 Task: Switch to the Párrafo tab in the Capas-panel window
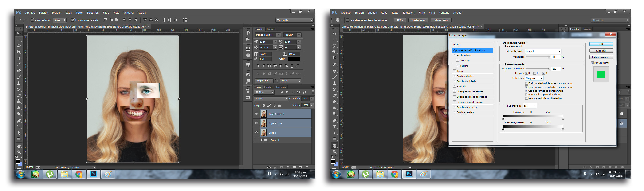click(271, 29)
